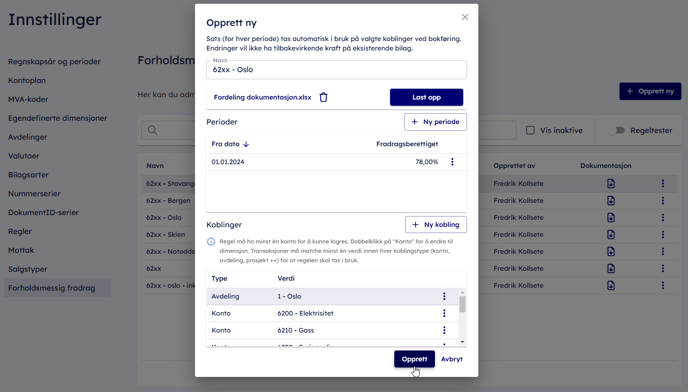This screenshot has width=688, height=392.
Task: Click the Navn field containing 62xx - Oslo
Action: pyautogui.click(x=337, y=70)
